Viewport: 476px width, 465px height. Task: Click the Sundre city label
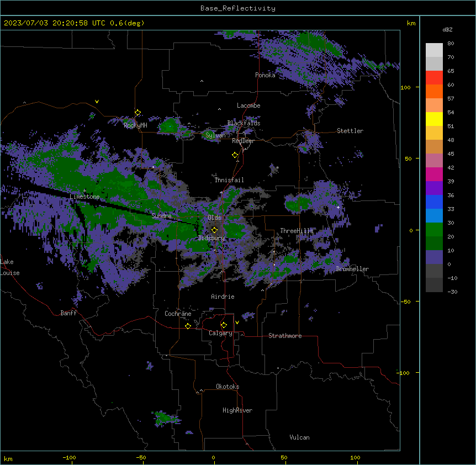[161, 216]
